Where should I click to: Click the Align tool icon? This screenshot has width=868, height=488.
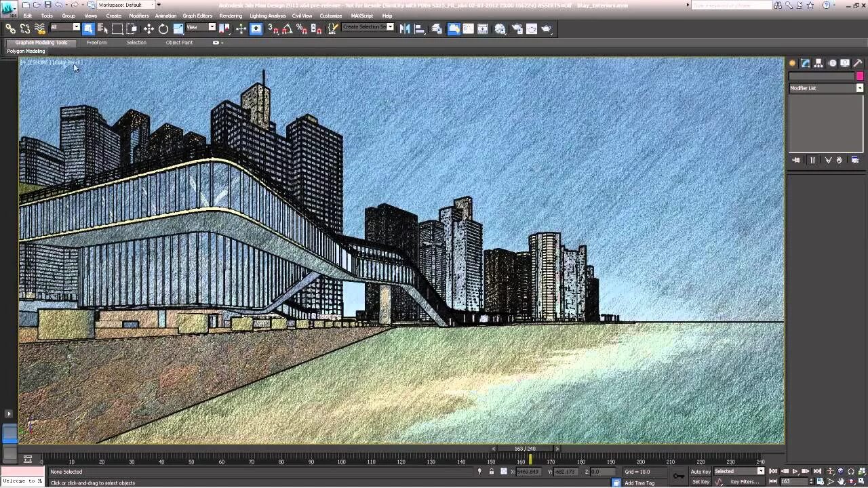point(419,28)
